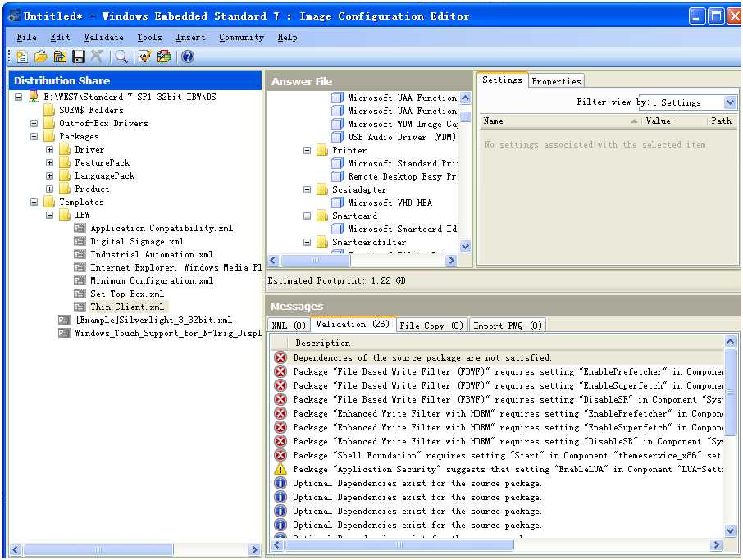Click the New Answer File toolbar icon

click(21, 57)
